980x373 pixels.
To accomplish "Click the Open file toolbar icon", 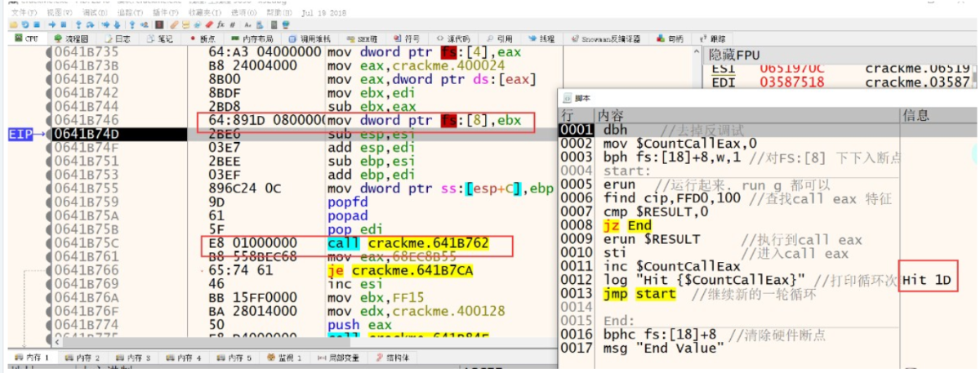I will pyautogui.click(x=13, y=24).
